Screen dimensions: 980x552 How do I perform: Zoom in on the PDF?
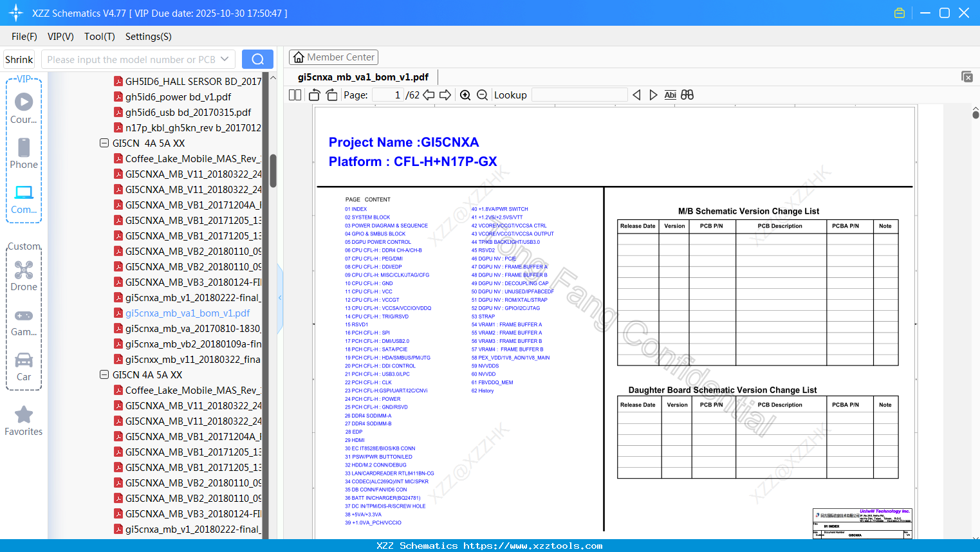click(x=465, y=95)
